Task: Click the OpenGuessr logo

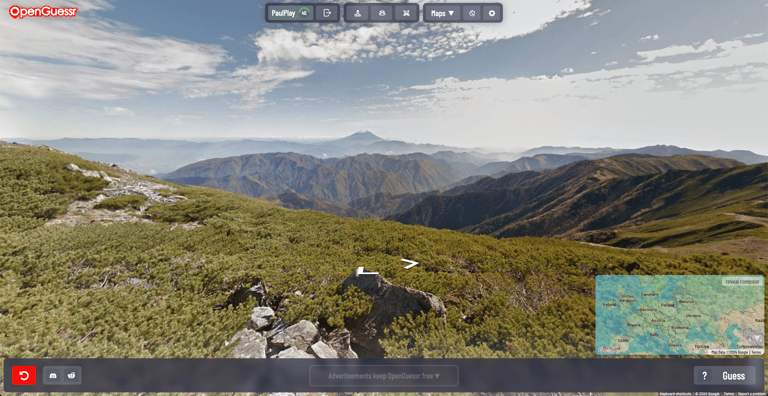Action: 43,12
